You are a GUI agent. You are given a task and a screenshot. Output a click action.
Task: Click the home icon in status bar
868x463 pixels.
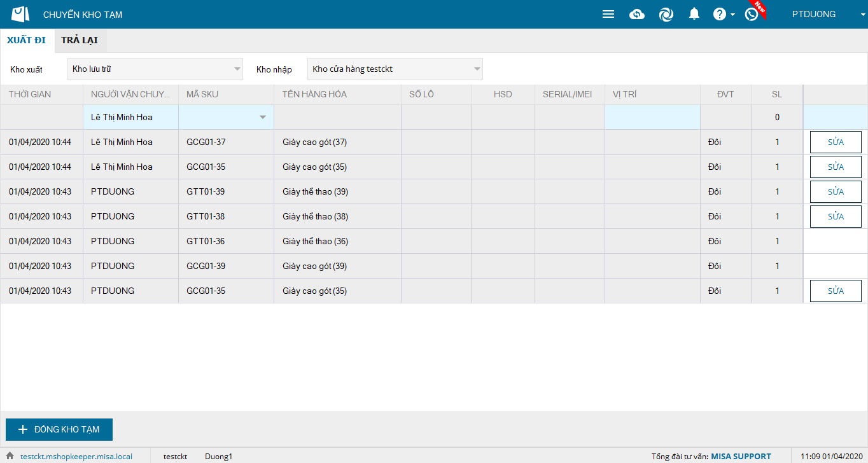tap(10, 456)
